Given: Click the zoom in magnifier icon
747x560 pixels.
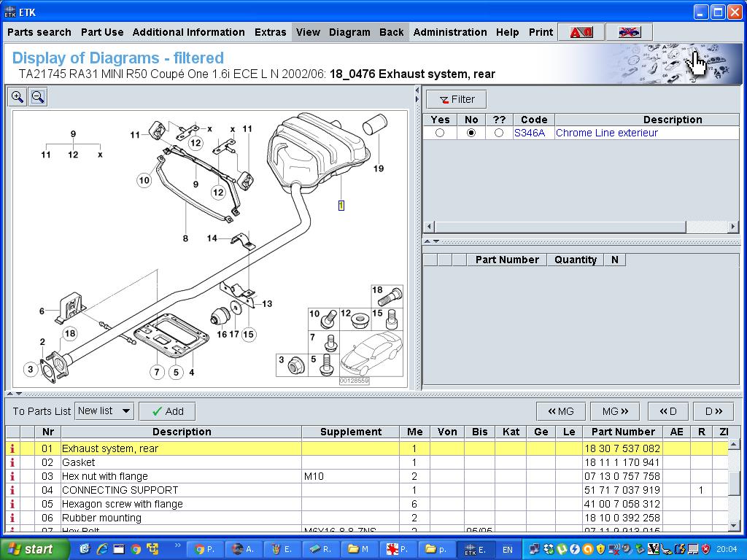Looking at the screenshot, I should point(18,97).
